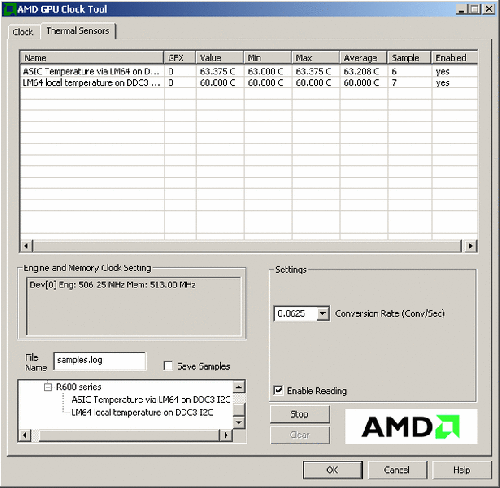Click the sensor table's horizontal scrollbar track
The height and width of the screenshot is (488, 500).
[247, 246]
